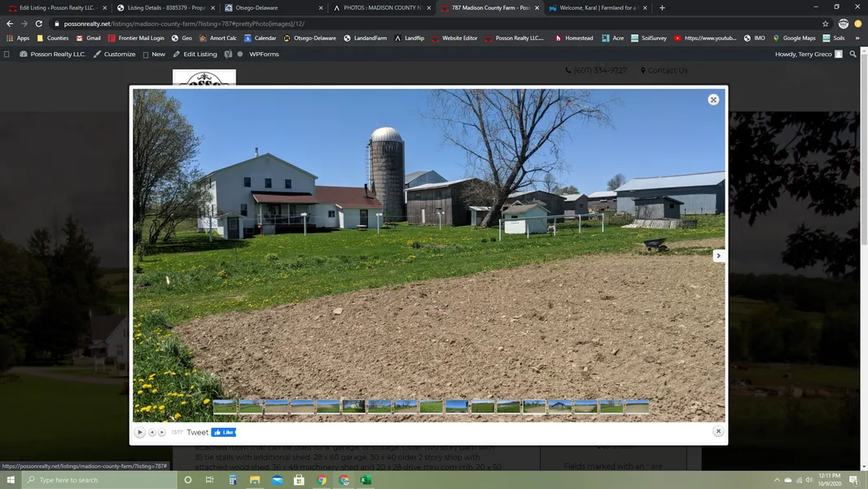Close gallery using bottom-right X icon
Screen dimensions: 868x489
pyautogui.click(x=718, y=431)
